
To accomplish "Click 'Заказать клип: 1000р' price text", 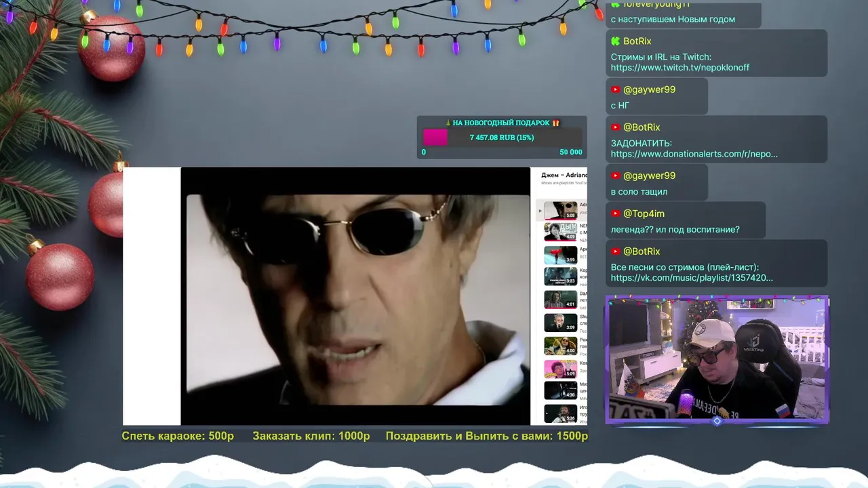I will pyautogui.click(x=311, y=436).
